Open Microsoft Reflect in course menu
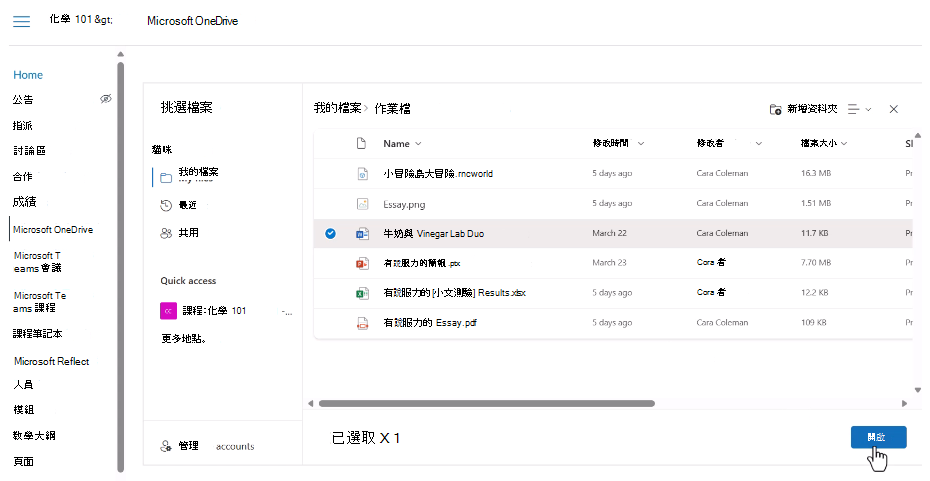Screen dimensions: 930x481 (x=52, y=361)
